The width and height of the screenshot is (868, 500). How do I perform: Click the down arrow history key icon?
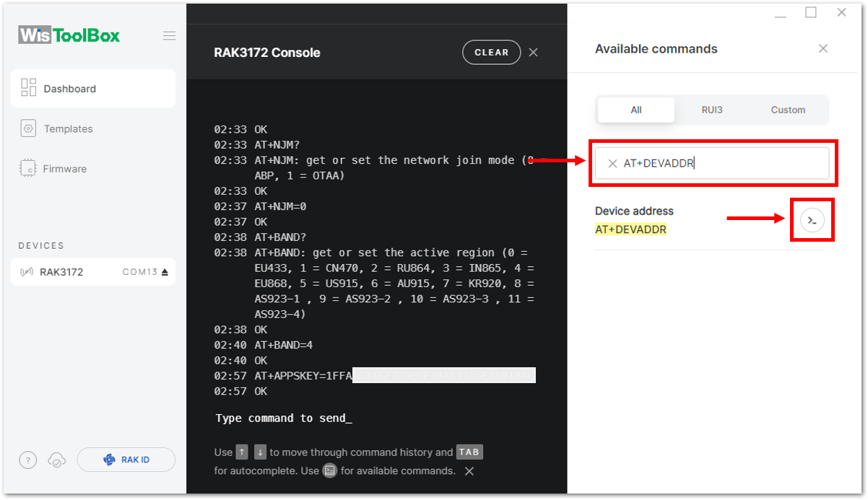[x=260, y=452]
